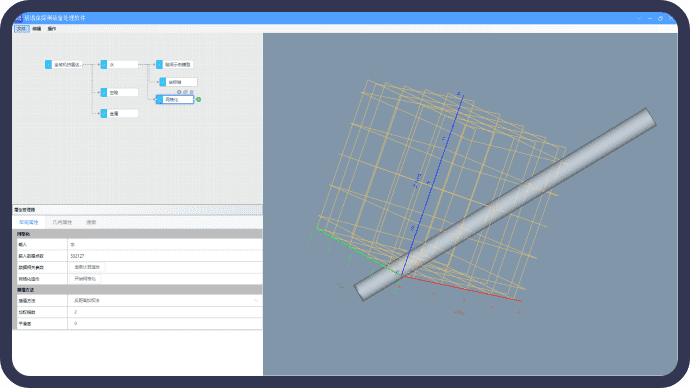Switch to the 几何属性 tab
Image resolution: width=690 pixels, height=388 pixels.
(62, 222)
